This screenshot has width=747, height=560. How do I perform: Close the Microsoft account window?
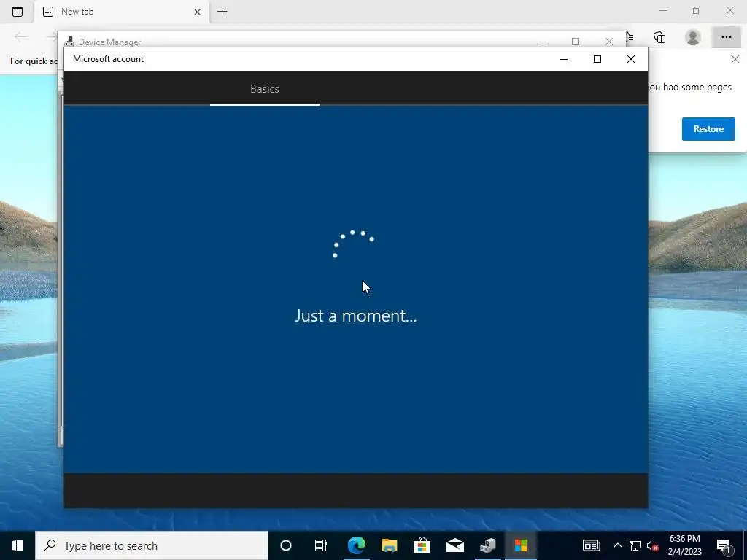point(631,59)
